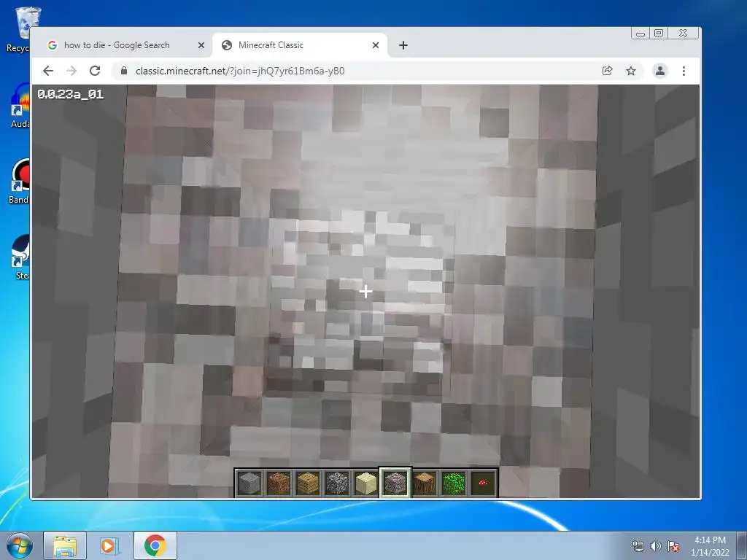Open Windows Explorer from taskbar
This screenshot has height=560, width=747.
(x=65, y=545)
